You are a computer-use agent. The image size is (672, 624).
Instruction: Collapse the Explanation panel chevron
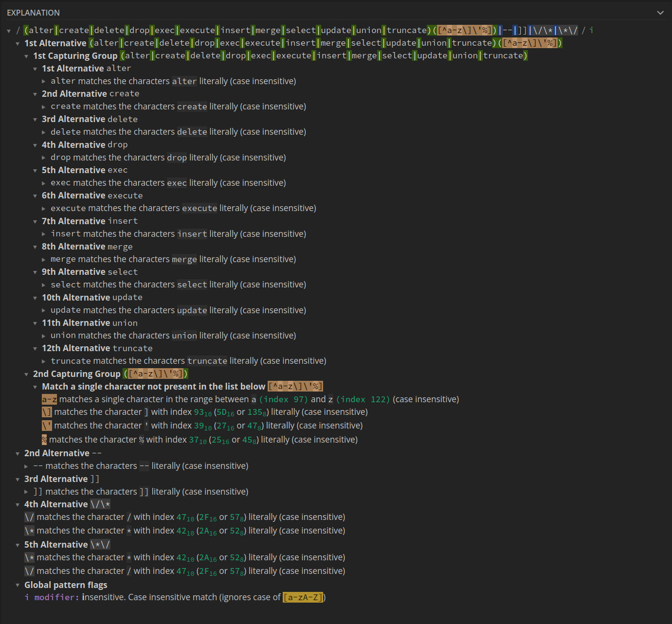coord(660,13)
